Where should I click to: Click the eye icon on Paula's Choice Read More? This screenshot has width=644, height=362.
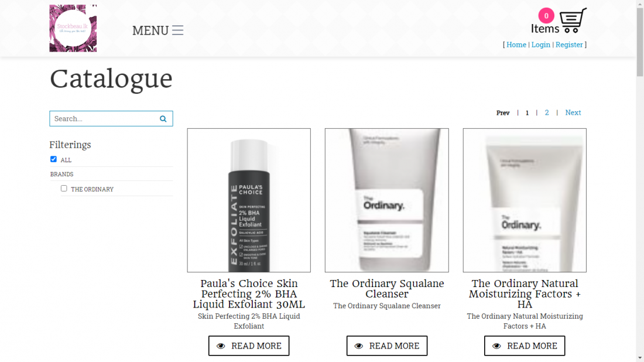221,346
